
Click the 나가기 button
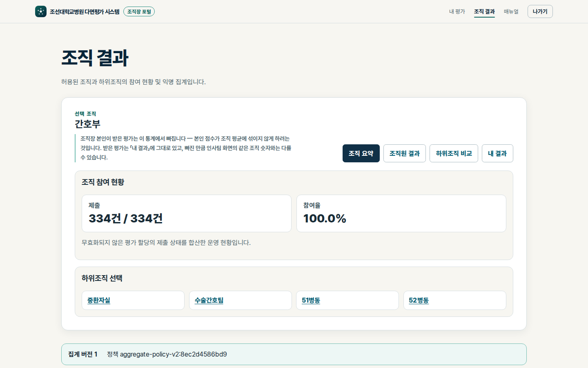pyautogui.click(x=540, y=11)
